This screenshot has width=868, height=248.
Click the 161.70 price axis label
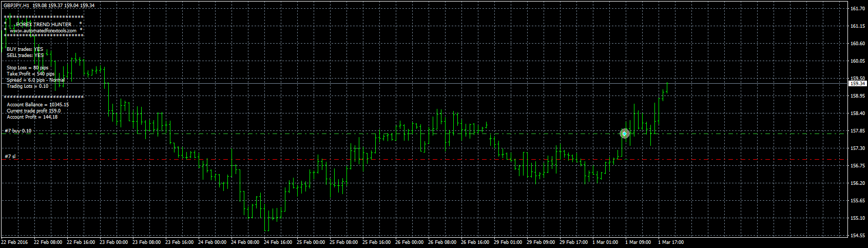tap(858, 9)
